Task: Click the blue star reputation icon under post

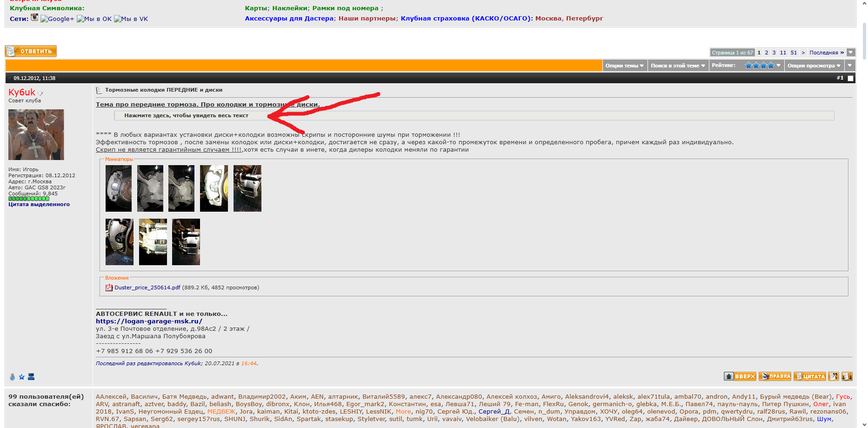Action: [x=21, y=377]
